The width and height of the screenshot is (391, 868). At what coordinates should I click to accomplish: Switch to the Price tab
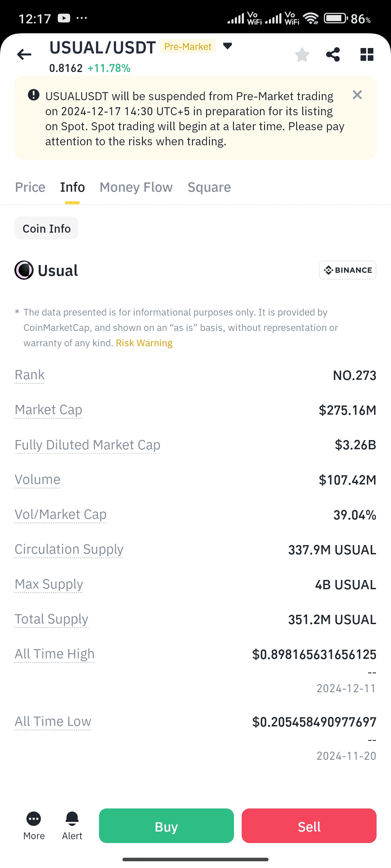click(x=30, y=187)
